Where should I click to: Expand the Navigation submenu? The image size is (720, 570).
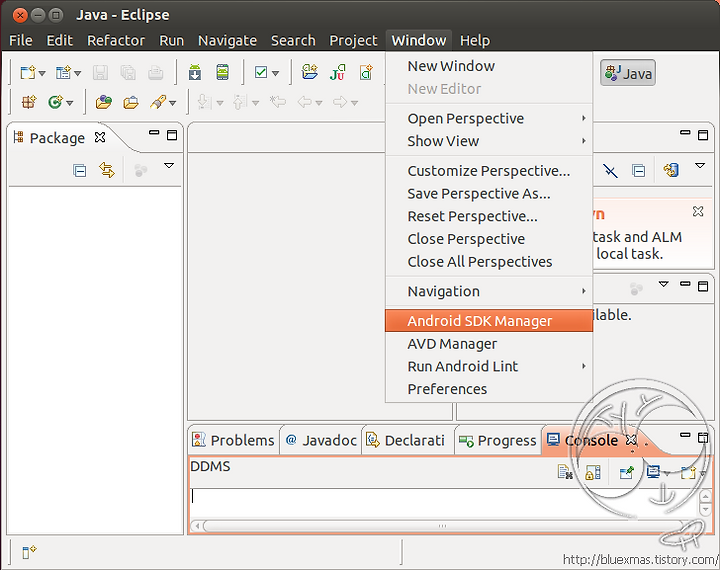[489, 291]
